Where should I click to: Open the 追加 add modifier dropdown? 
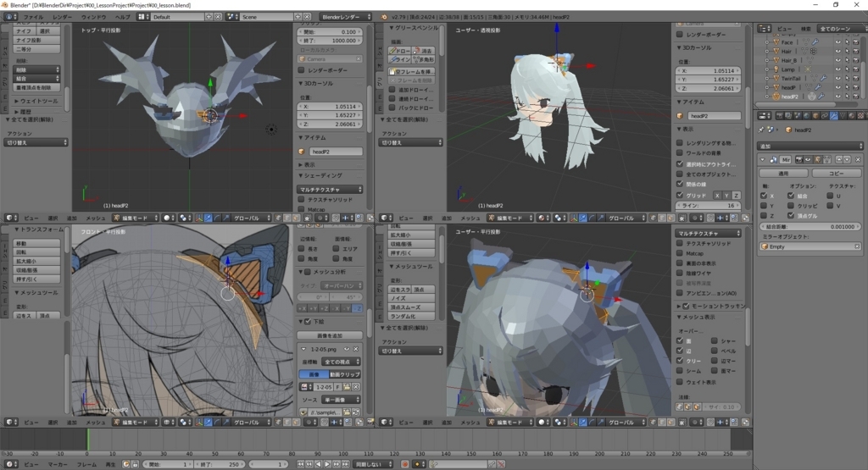click(810, 146)
